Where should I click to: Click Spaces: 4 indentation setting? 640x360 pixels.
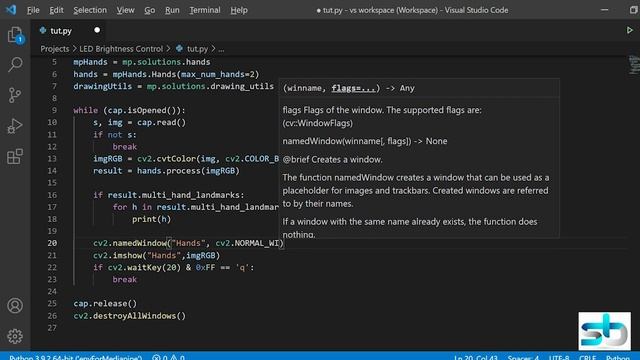click(523, 357)
